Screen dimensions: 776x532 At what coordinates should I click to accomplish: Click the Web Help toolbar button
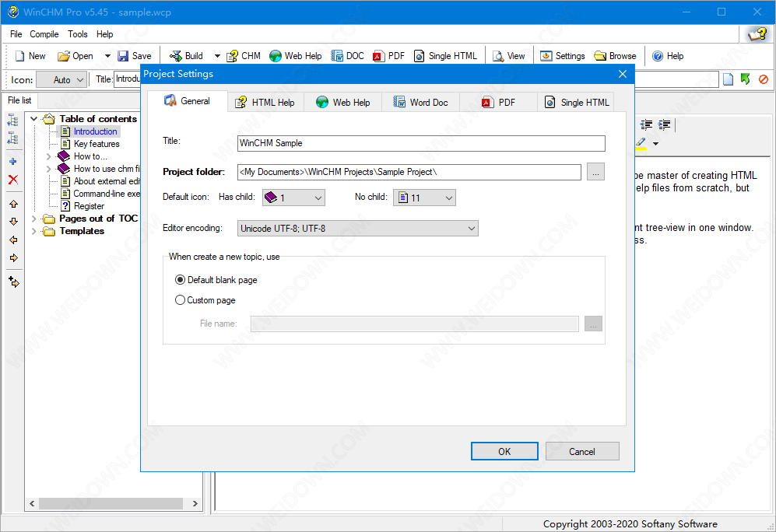pyautogui.click(x=296, y=56)
